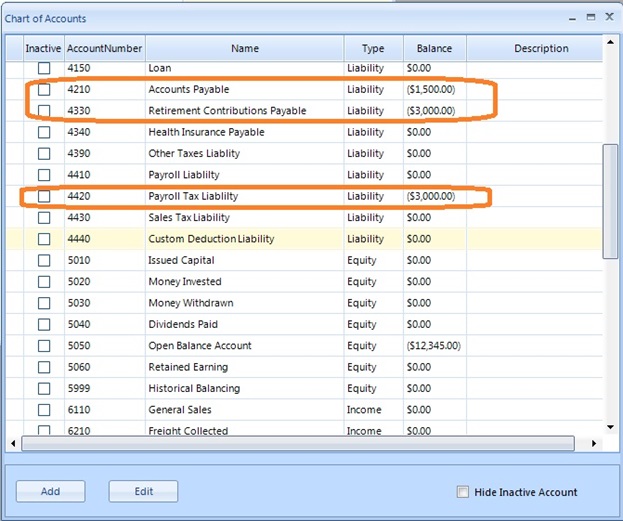This screenshot has width=623, height=521.
Task: Click the maximize window icon
Action: click(x=591, y=18)
